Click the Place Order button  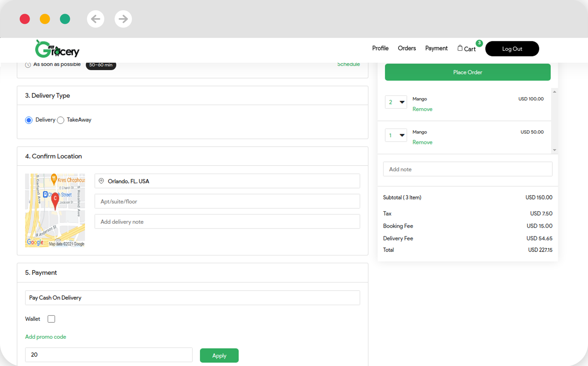tap(467, 72)
